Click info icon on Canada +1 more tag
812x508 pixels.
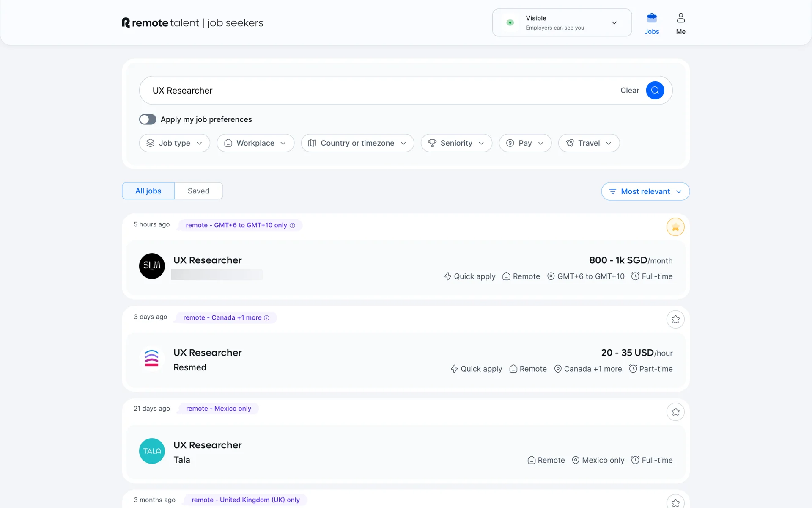click(x=266, y=318)
